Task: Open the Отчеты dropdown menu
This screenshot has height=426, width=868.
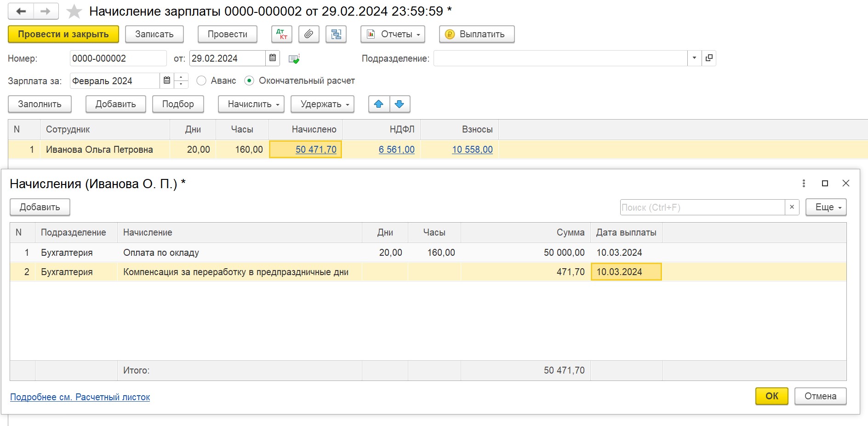Action: coord(393,34)
